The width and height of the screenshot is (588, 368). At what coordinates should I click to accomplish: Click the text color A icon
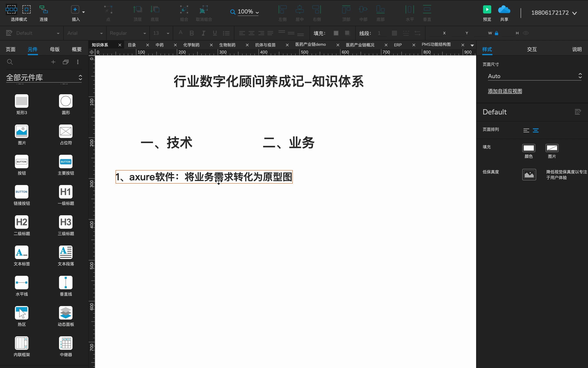[180, 33]
